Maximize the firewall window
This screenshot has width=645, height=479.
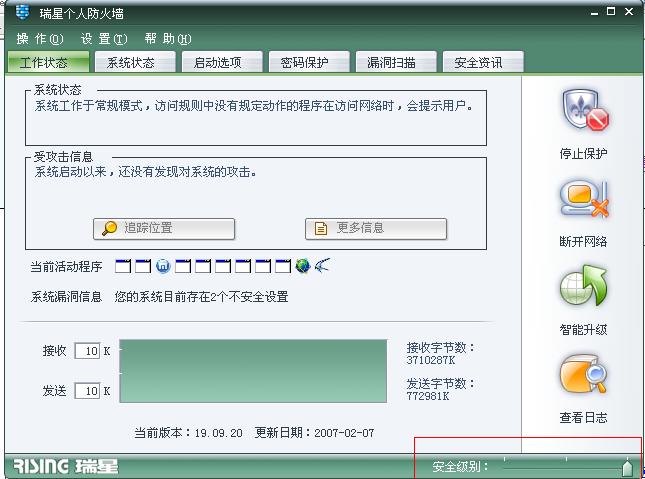pos(611,12)
